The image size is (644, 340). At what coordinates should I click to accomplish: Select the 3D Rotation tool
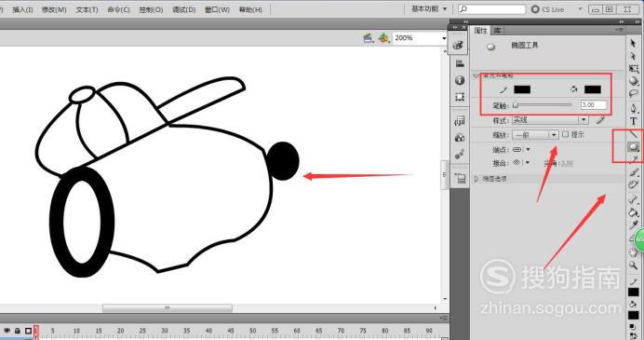(634, 81)
